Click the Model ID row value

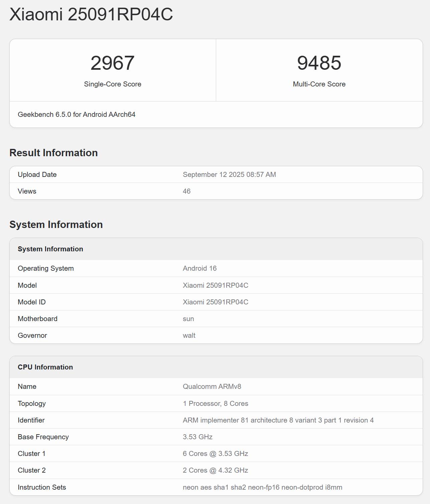[215, 302]
